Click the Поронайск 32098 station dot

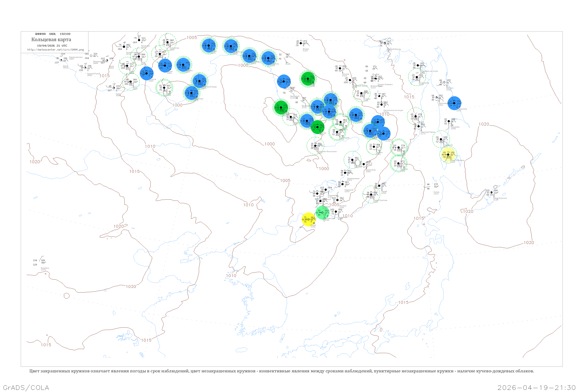pos(449,121)
